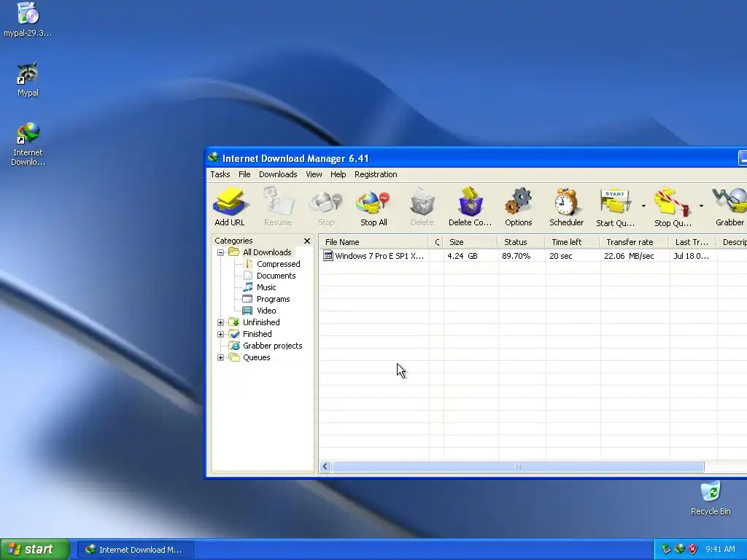This screenshot has width=747, height=560.
Task: Click the 4.24 GB size cell
Action: pos(462,256)
